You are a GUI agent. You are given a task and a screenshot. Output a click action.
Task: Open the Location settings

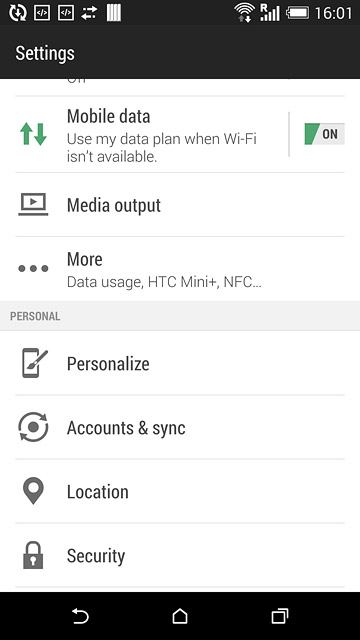(180, 491)
